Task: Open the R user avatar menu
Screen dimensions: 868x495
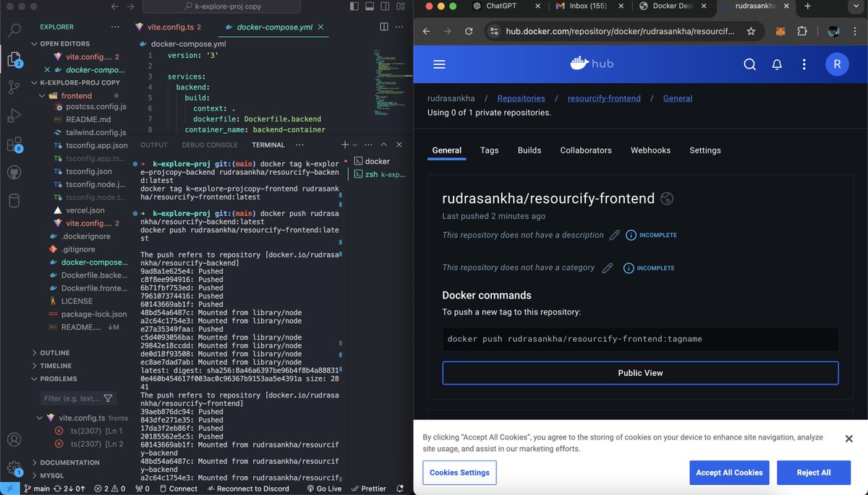Action: point(837,64)
